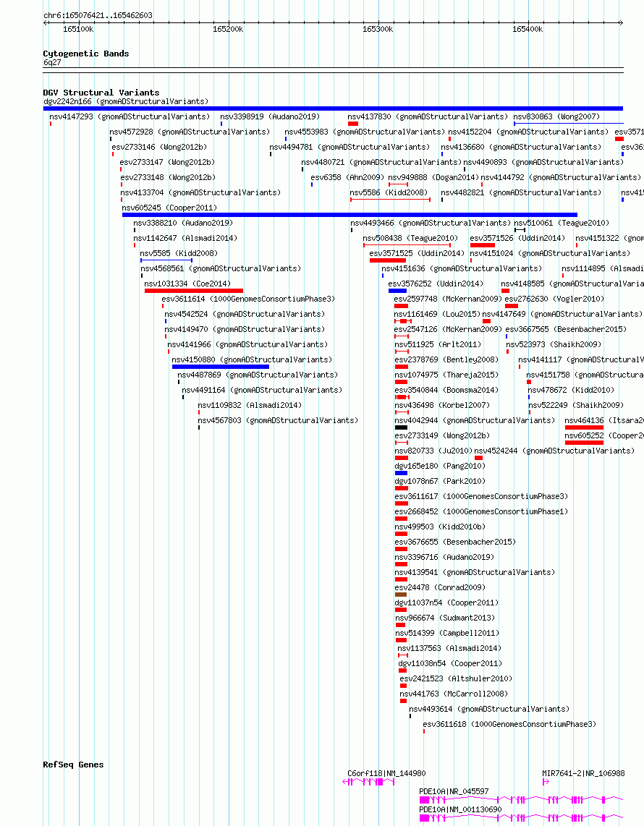Open nsv4133704 gnomAD variant label

point(200,193)
